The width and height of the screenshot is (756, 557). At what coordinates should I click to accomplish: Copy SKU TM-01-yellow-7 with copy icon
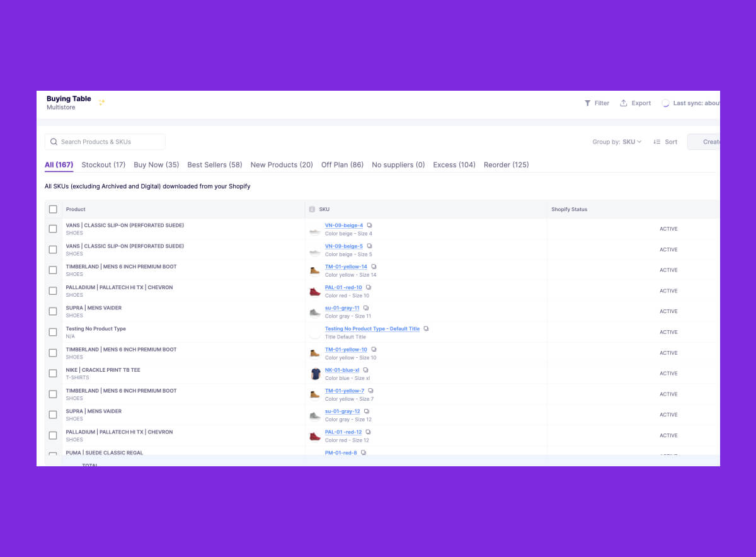tap(371, 391)
